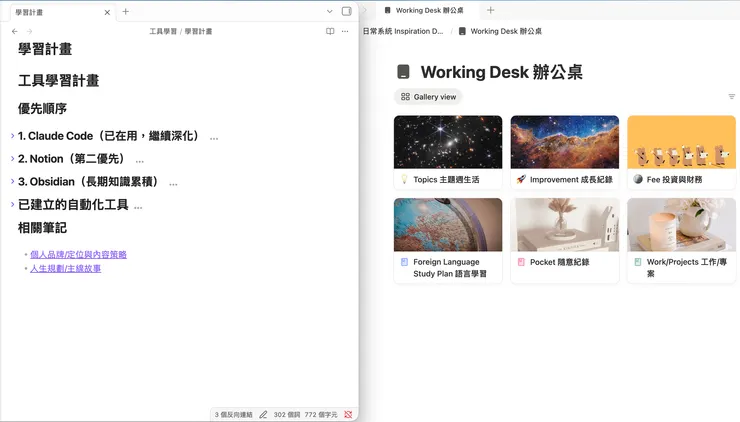
Task: Open the 個人品牌/定位與內容策略 link
Action: (78, 254)
